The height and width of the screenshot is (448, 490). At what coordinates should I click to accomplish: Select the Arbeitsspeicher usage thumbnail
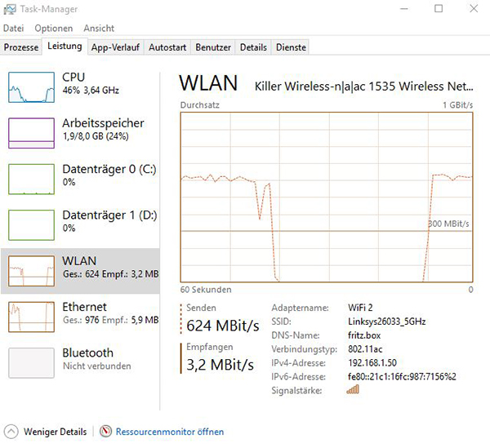[x=31, y=133]
